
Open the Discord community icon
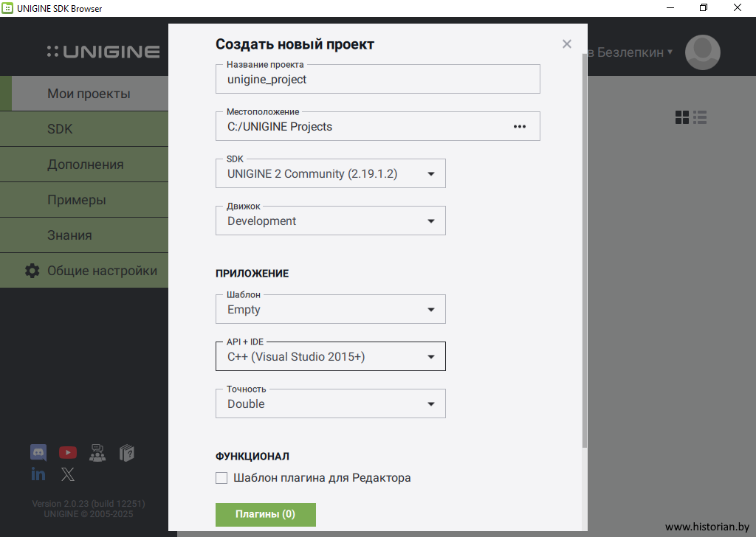(38, 452)
